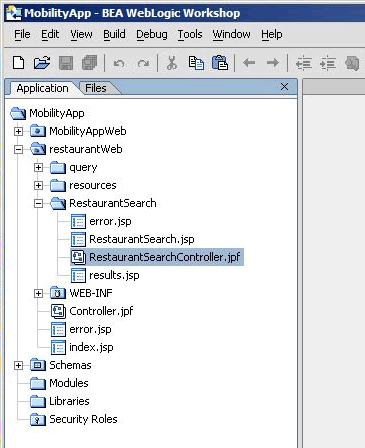Screen dimensions: 365x448
Task: Open the Edit menu
Action: (x=50, y=34)
